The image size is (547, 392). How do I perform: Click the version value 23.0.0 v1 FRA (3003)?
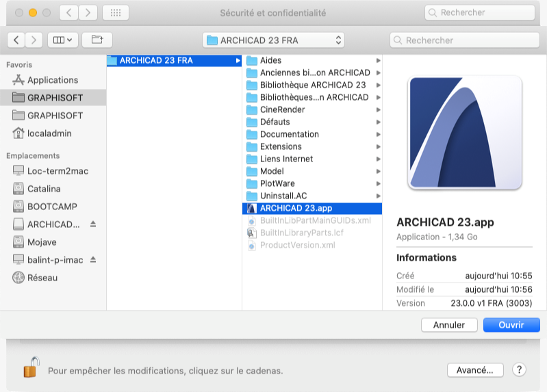[491, 303]
